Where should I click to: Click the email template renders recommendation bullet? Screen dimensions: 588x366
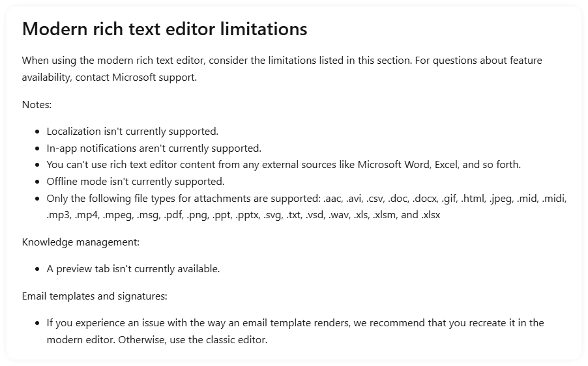pos(295,331)
